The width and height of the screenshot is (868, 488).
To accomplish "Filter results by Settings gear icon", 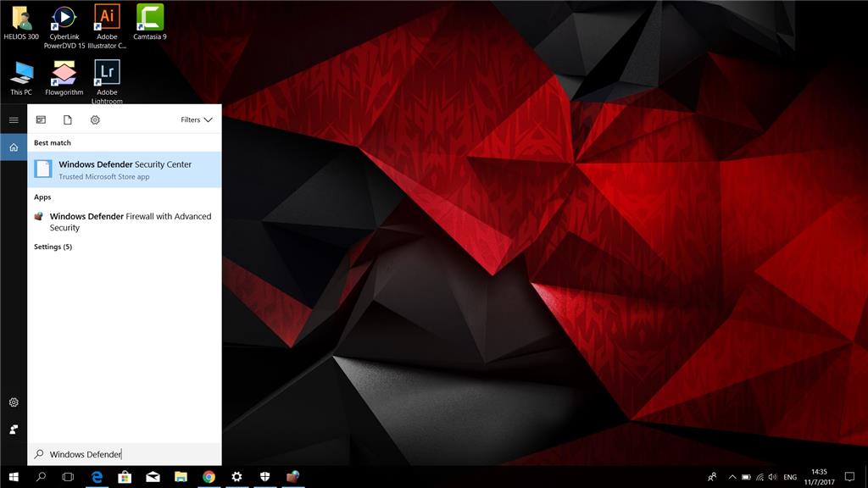I will [x=95, y=120].
